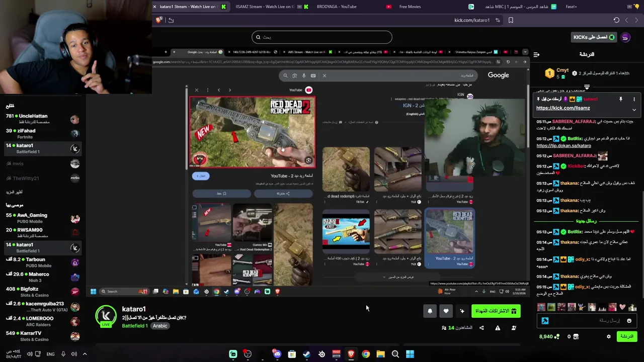Close the kataro1 Stream tab

tap(154, 7)
